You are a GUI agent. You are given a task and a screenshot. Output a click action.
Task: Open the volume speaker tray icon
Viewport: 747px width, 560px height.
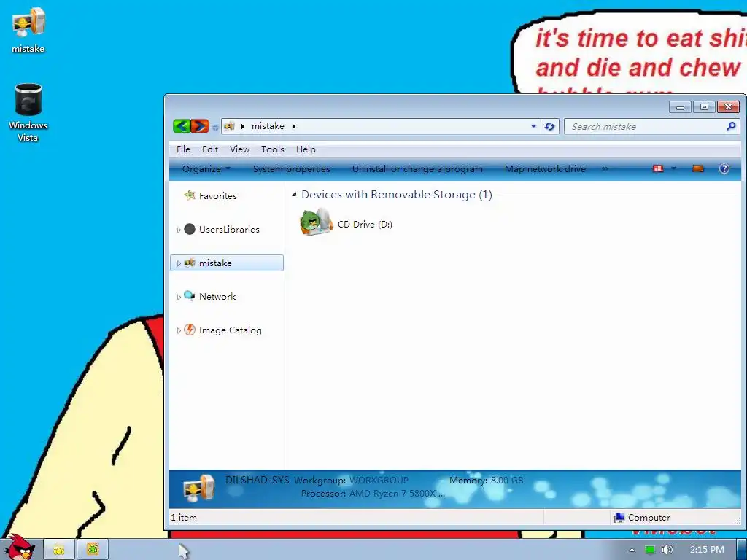click(x=667, y=550)
